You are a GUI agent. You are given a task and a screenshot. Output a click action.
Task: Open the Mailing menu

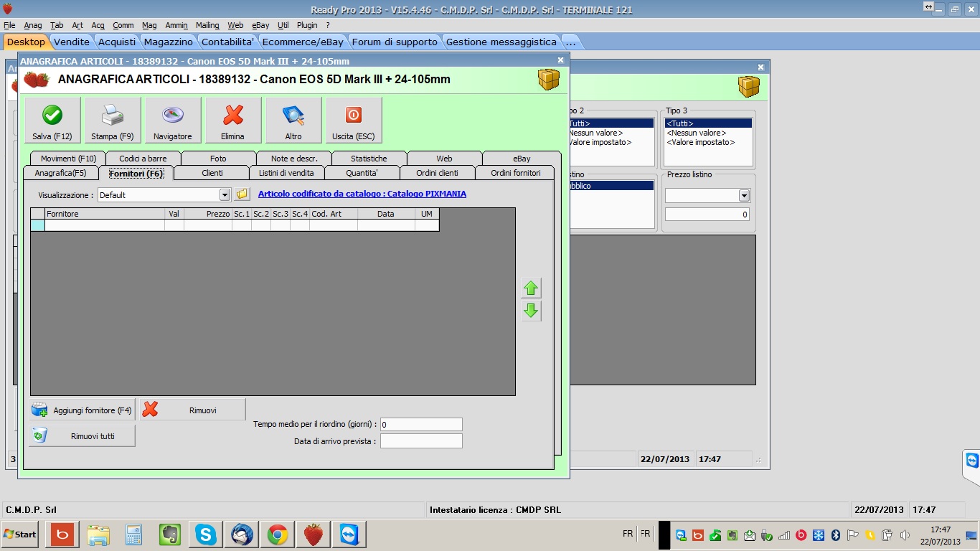(207, 25)
